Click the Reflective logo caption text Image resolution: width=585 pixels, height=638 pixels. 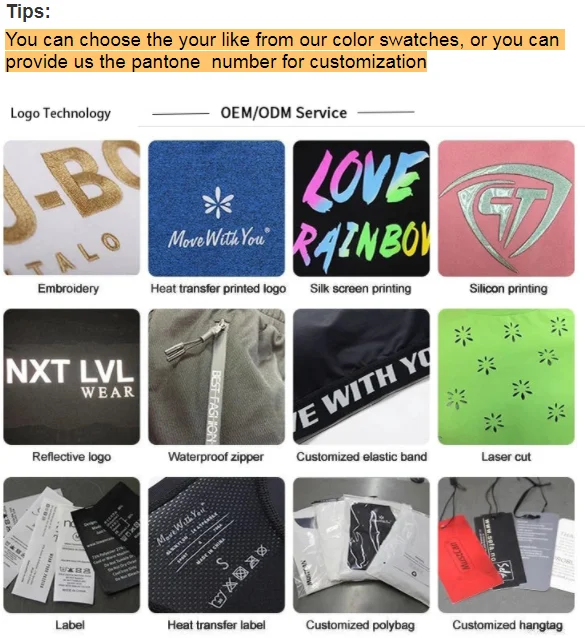pos(72,457)
